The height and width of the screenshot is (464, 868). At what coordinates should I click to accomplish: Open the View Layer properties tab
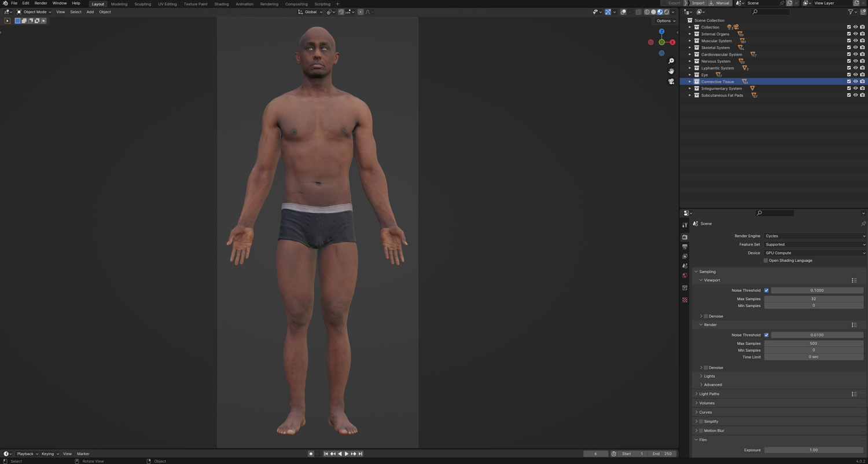(x=685, y=256)
